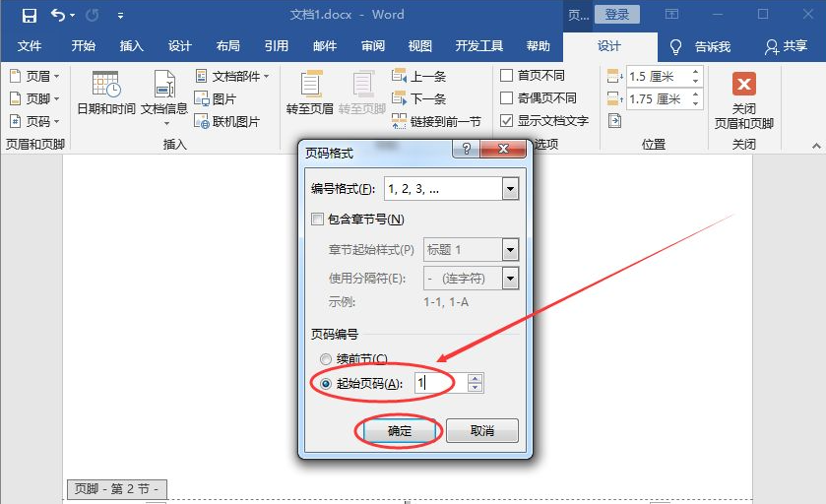Click the Undo arrow icon
The height and width of the screenshot is (504, 826).
[58, 15]
